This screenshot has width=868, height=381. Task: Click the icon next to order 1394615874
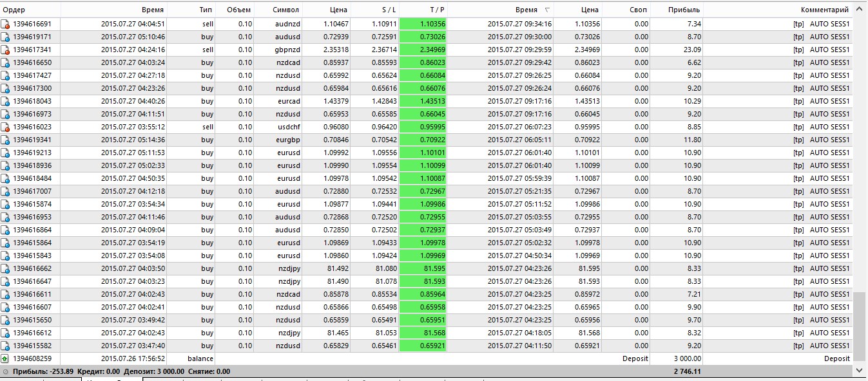point(6,204)
